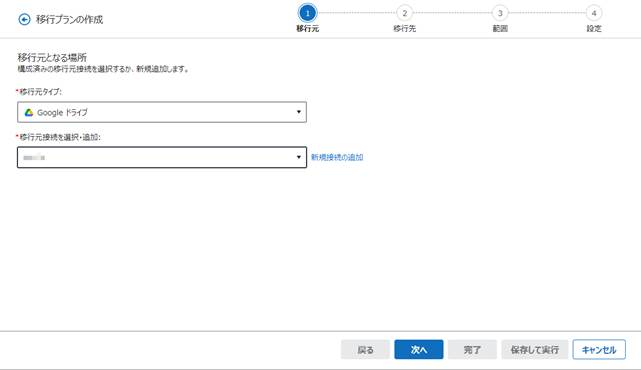The width and height of the screenshot is (641, 370).
Task: Click the 戻る button
Action: click(365, 350)
